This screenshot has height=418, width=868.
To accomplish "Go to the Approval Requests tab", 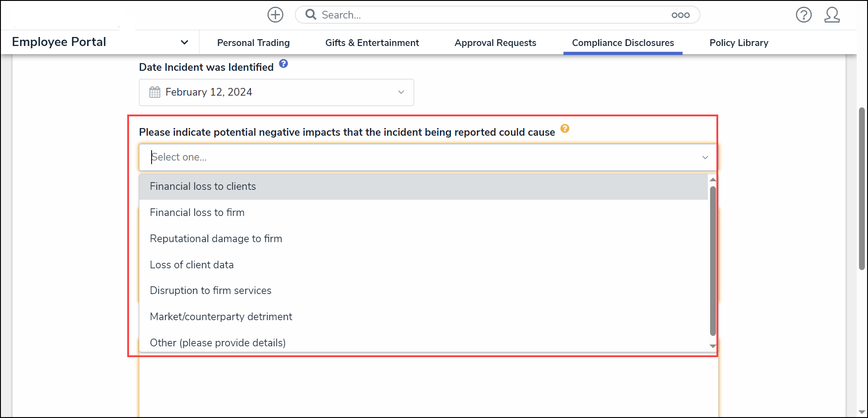I will (495, 43).
